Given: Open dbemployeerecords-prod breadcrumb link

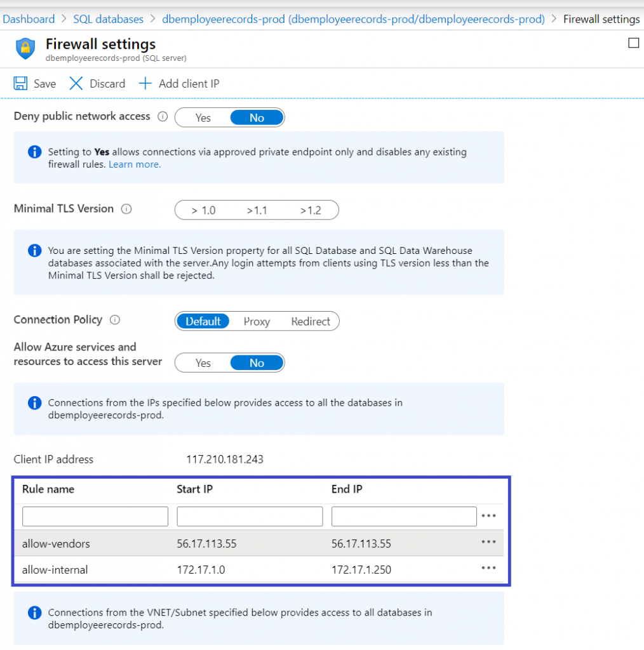Looking at the screenshot, I should tap(353, 19).
